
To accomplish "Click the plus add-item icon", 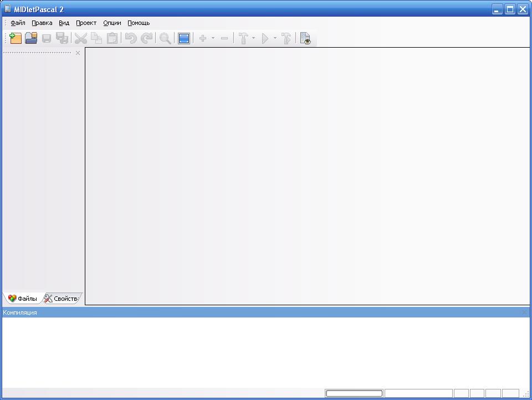I will pyautogui.click(x=203, y=38).
